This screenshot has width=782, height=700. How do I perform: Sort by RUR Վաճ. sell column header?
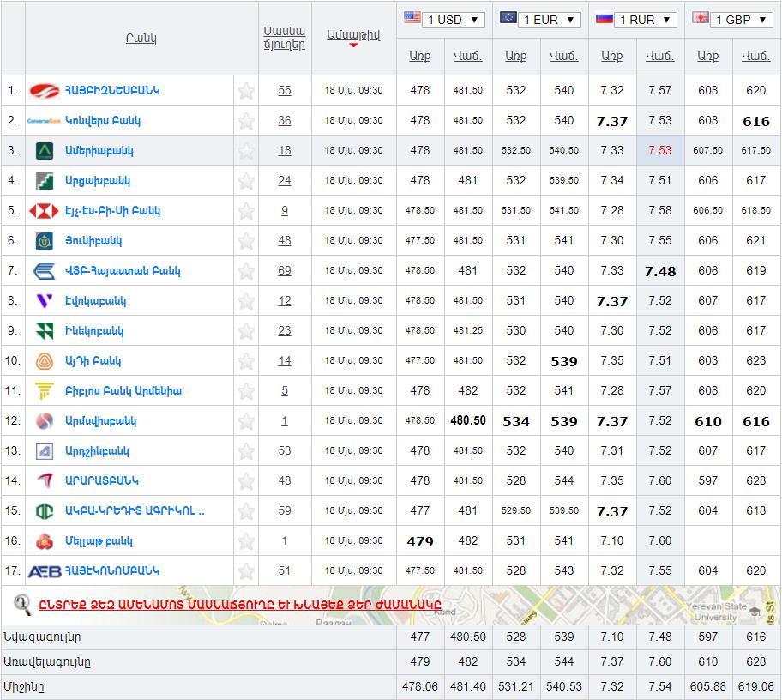point(659,57)
